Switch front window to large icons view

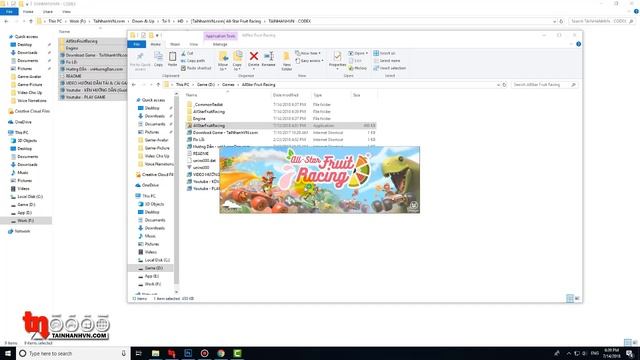pos(577,299)
